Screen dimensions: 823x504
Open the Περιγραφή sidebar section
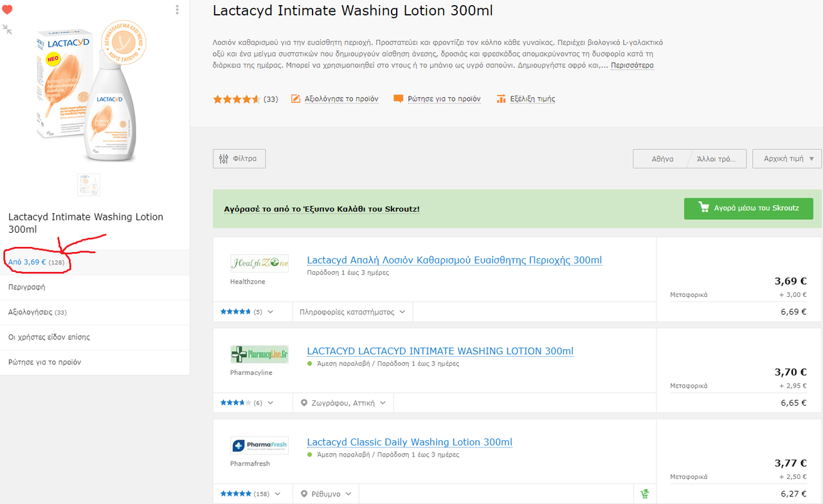(95, 287)
